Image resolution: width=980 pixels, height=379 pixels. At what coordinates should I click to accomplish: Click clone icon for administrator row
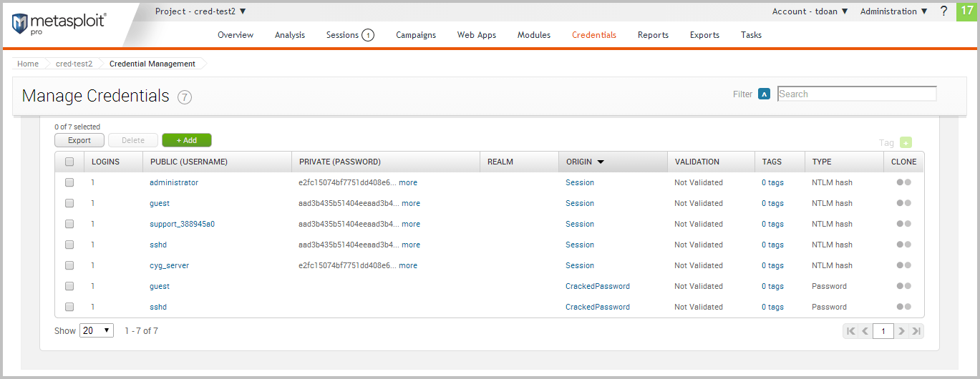pos(903,182)
